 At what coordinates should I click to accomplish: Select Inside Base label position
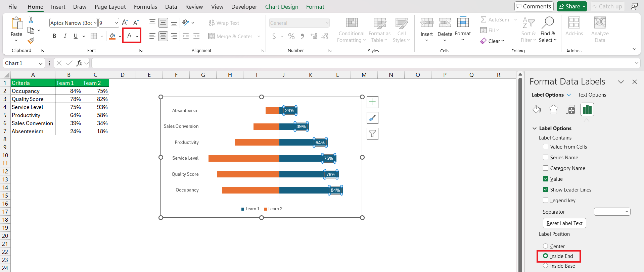[546, 266]
